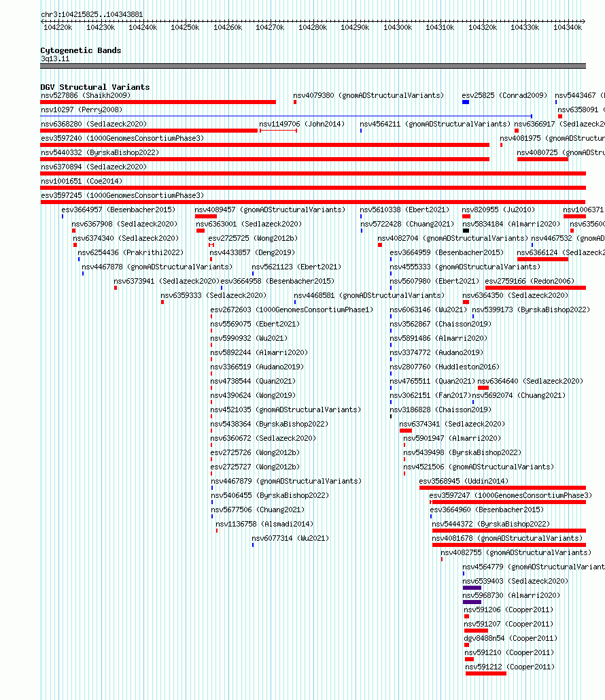This screenshot has height=700, width=605.
Task: Click nsv4079380 (gnomADStructuralVariants) label
Action: point(368,95)
